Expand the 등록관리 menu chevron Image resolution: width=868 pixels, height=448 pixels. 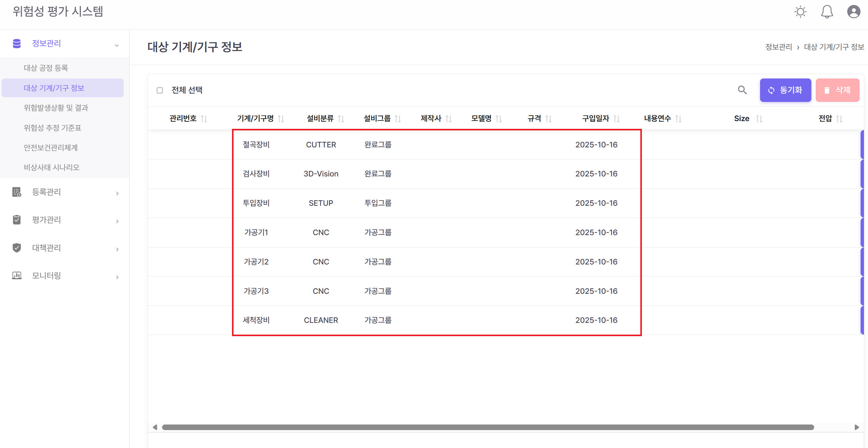(117, 193)
